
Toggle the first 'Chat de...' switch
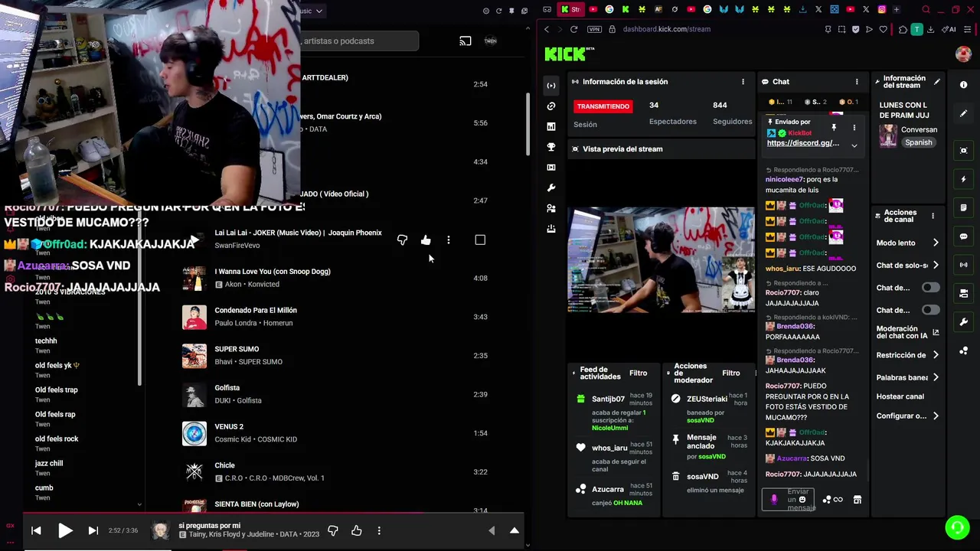point(930,288)
